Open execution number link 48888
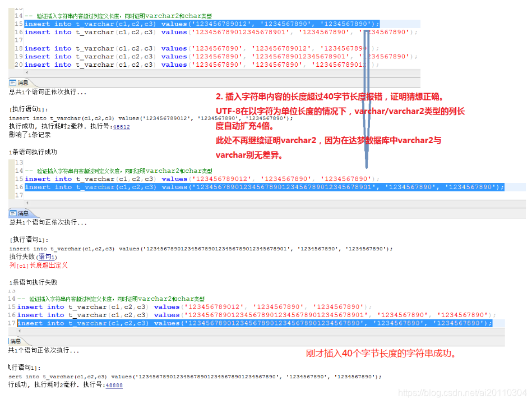Viewport: 532px width, 403px height. pos(114,385)
